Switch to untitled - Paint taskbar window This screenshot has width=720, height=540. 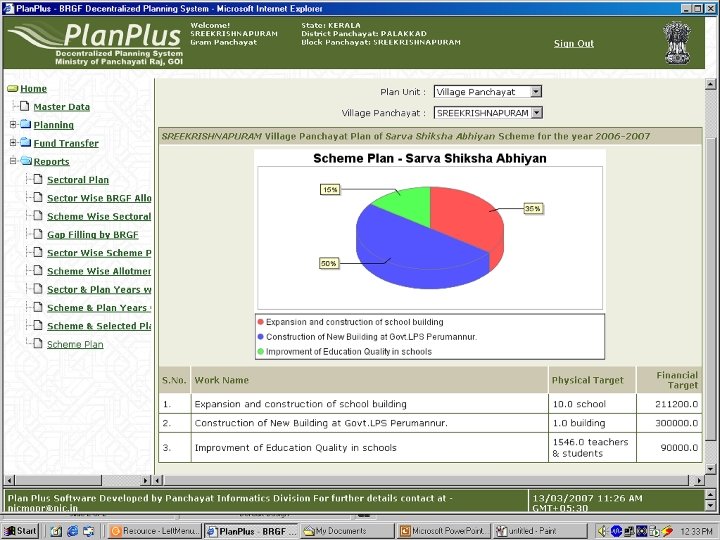pyautogui.click(x=540, y=531)
